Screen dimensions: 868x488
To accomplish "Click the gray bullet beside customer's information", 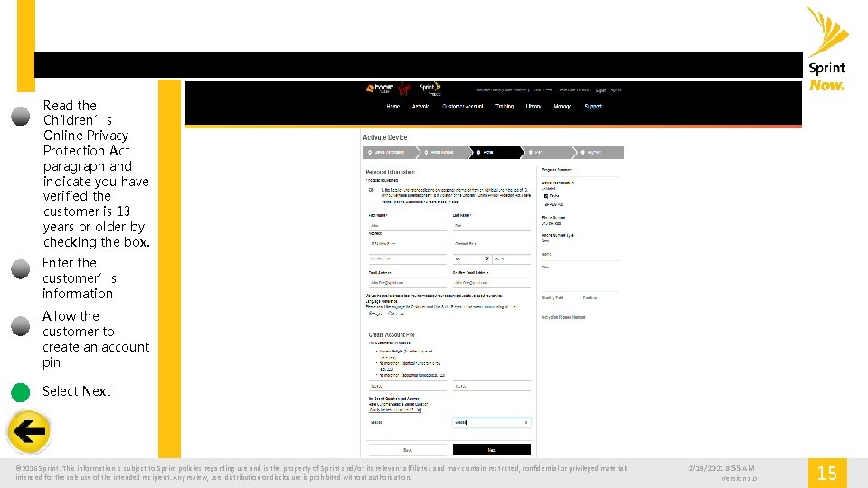I will click(x=21, y=269).
